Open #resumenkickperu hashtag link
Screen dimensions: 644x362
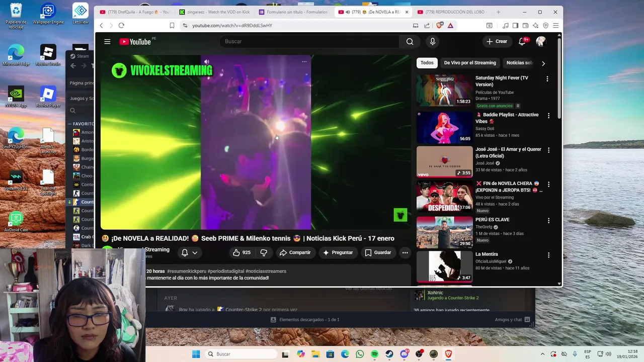186,271
